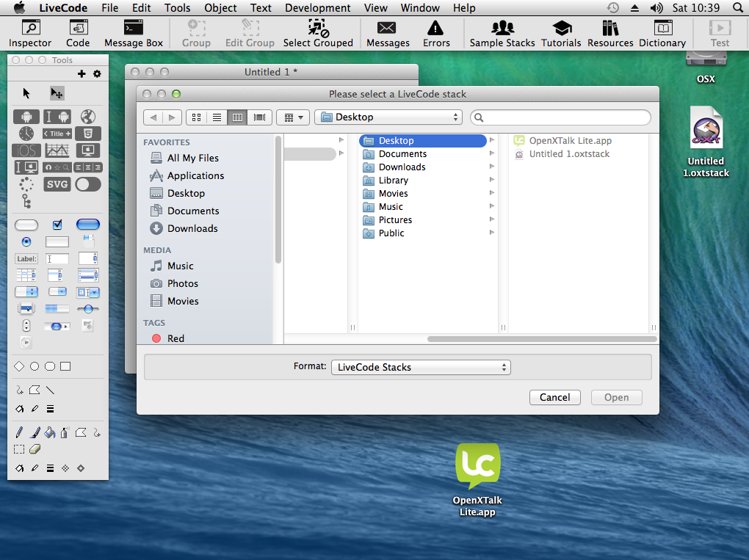Pick the Segmented control widget
This screenshot has height=560, width=749.
pos(88,167)
